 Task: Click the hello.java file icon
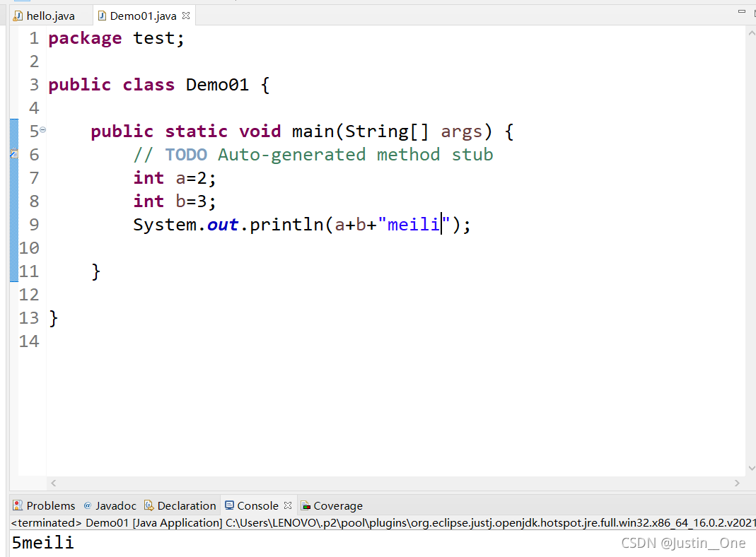pyautogui.click(x=18, y=16)
